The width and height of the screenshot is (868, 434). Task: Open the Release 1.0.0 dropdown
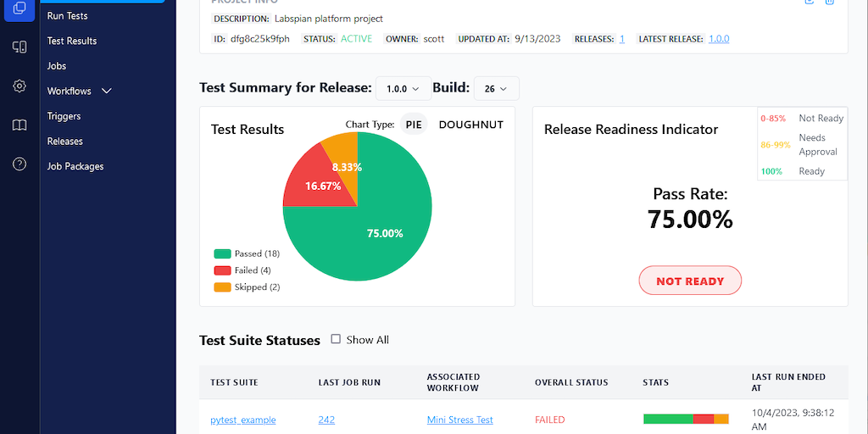click(x=403, y=88)
